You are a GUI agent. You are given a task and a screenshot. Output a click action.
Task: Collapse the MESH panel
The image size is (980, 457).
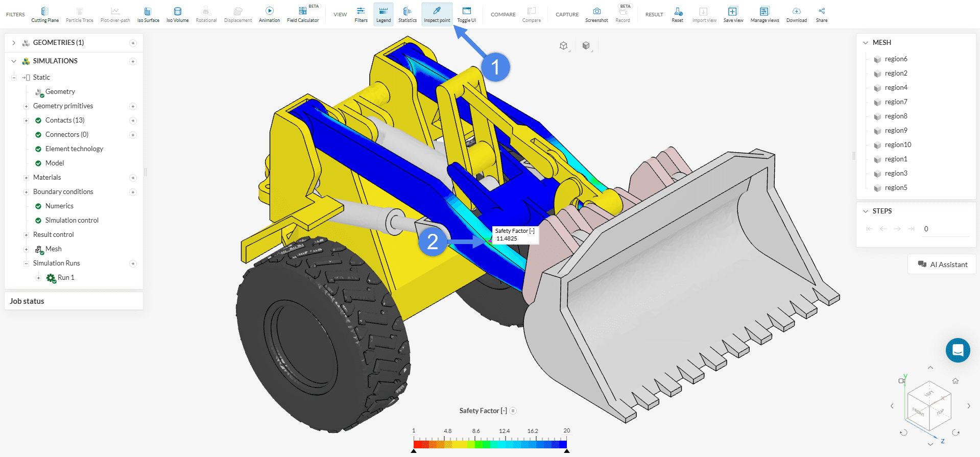click(866, 43)
